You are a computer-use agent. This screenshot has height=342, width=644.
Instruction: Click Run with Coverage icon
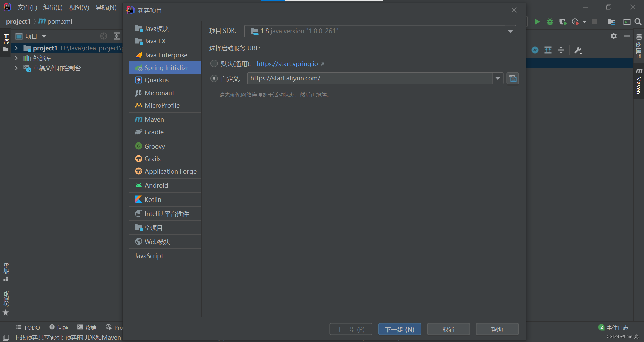(563, 22)
